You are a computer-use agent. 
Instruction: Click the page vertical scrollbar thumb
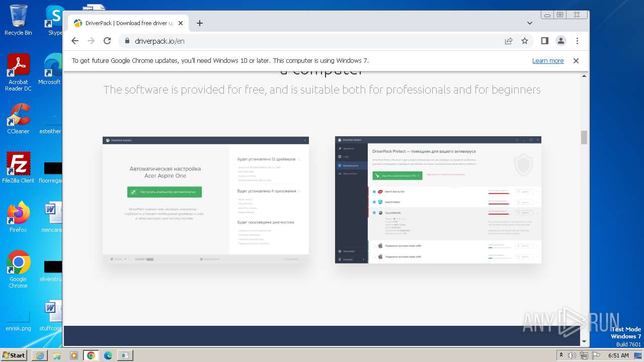[x=584, y=137]
